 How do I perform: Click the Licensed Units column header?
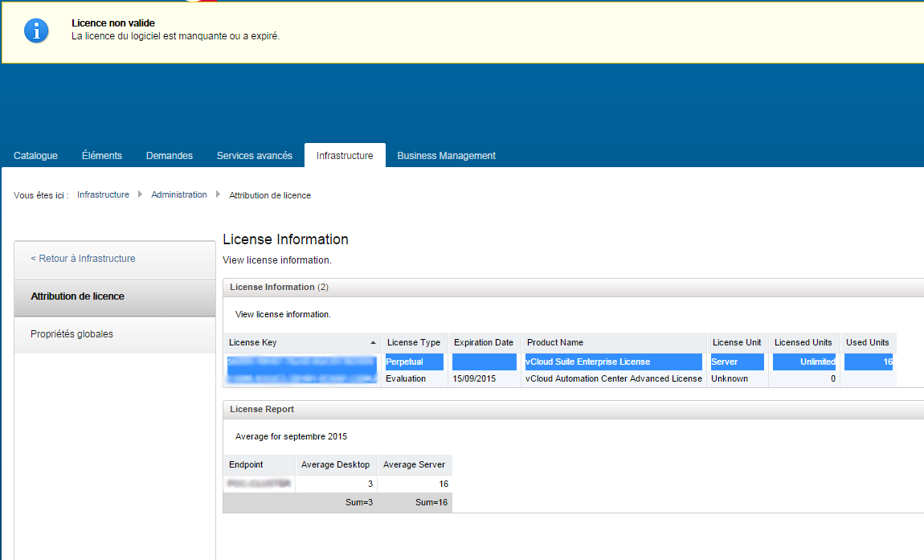803,342
